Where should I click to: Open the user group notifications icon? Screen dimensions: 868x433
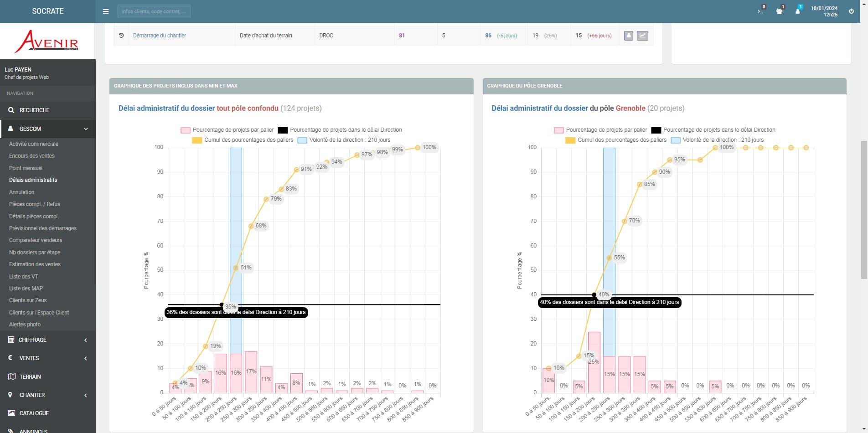(x=779, y=11)
